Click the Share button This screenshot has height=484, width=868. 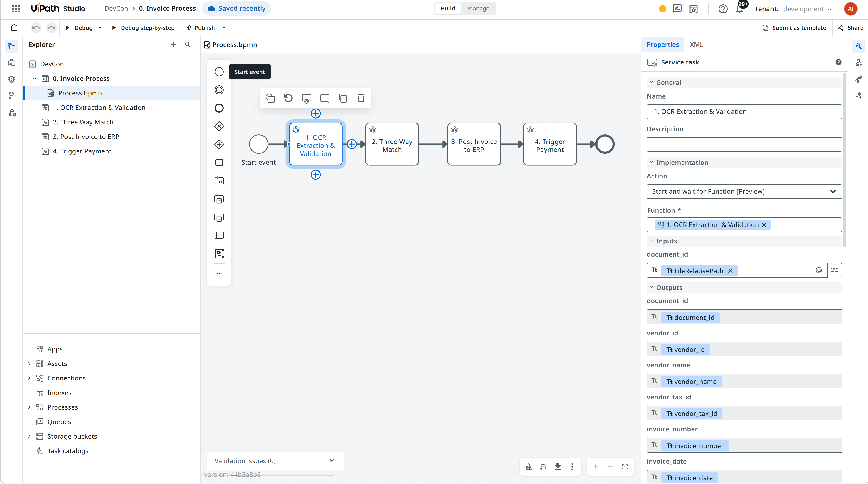(851, 28)
